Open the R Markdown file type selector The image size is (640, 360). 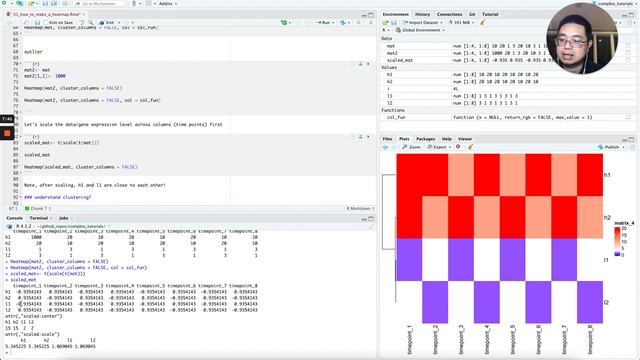360,209
